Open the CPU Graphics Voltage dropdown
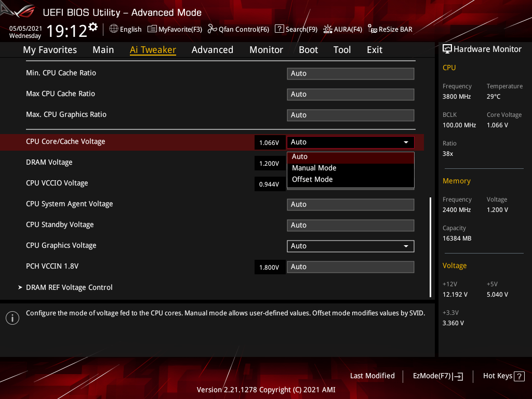The width and height of the screenshot is (532, 399). [x=351, y=246]
